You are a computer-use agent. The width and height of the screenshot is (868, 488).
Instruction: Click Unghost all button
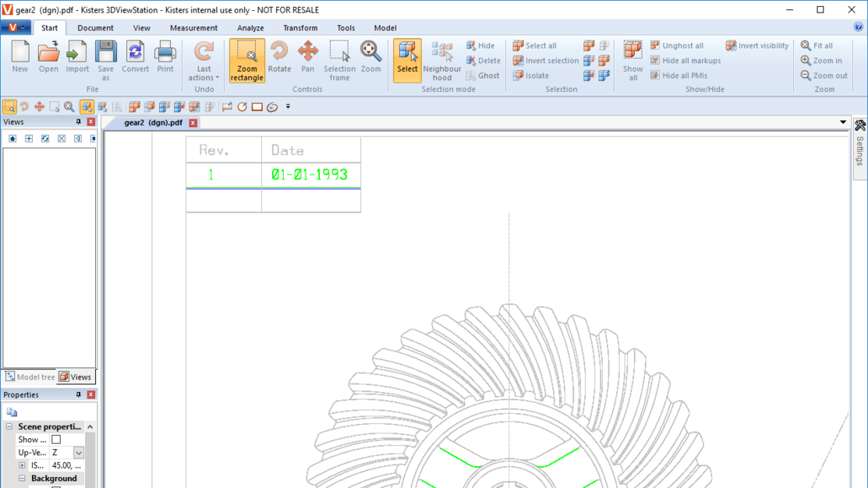(x=676, y=45)
